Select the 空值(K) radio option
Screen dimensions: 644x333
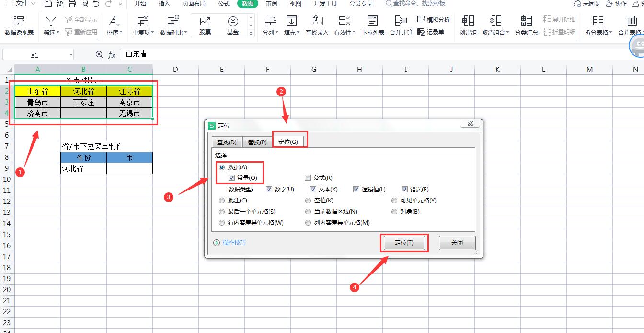(x=308, y=201)
